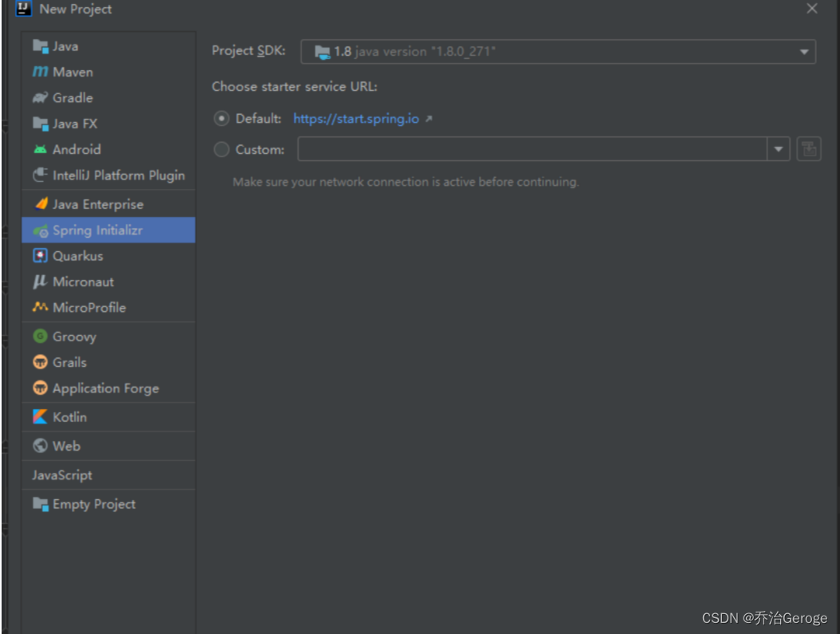Click the Gradle elephant icon
Image resolution: width=840 pixels, height=634 pixels.
40,97
